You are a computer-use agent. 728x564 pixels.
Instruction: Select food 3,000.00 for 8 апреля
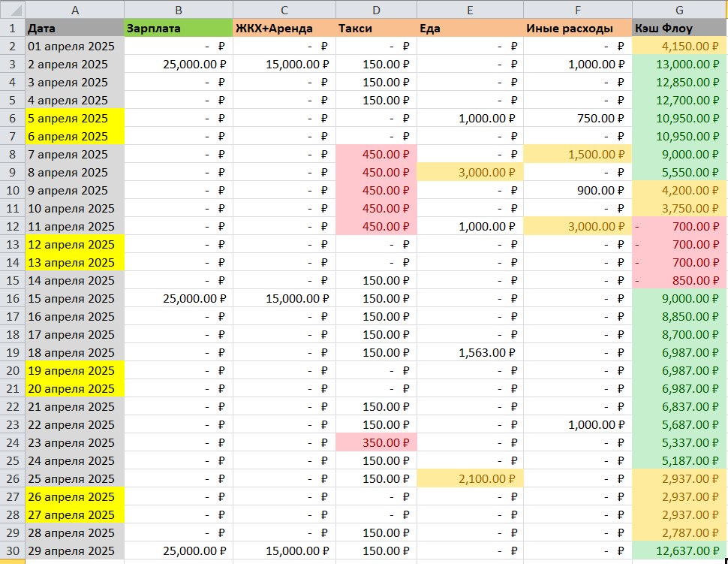[x=470, y=173]
